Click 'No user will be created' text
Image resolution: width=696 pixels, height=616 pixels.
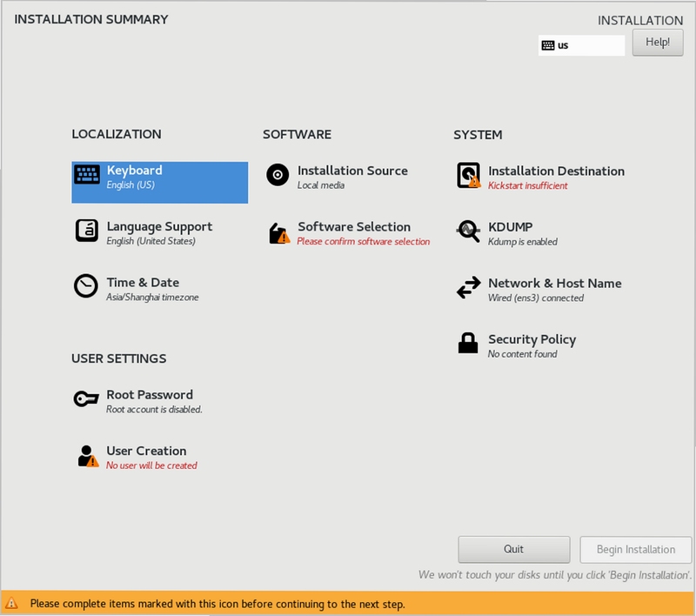(x=151, y=465)
